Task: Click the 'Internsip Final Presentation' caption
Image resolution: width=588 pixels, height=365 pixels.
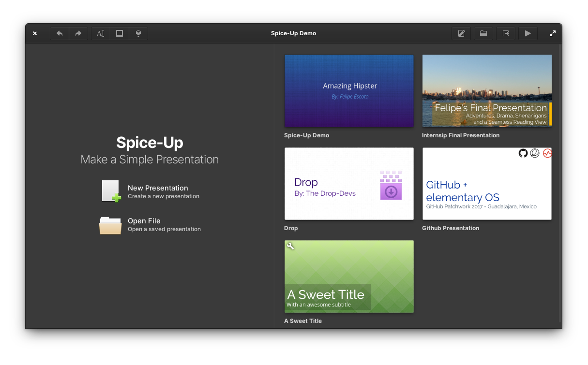Action: point(461,135)
